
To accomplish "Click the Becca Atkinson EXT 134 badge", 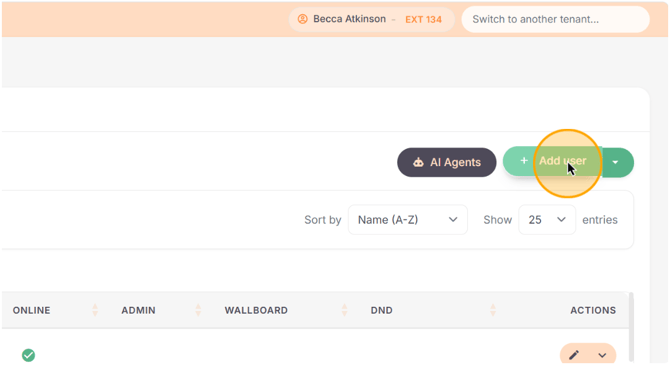I will tap(371, 19).
